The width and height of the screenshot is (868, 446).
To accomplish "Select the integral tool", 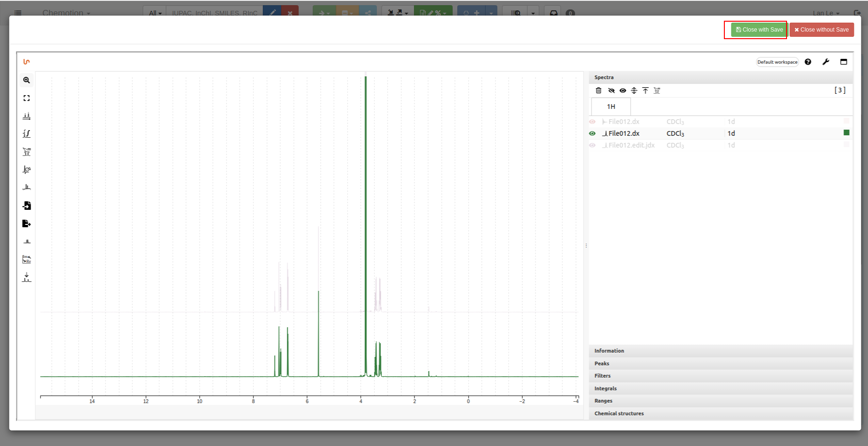I will pyautogui.click(x=26, y=134).
